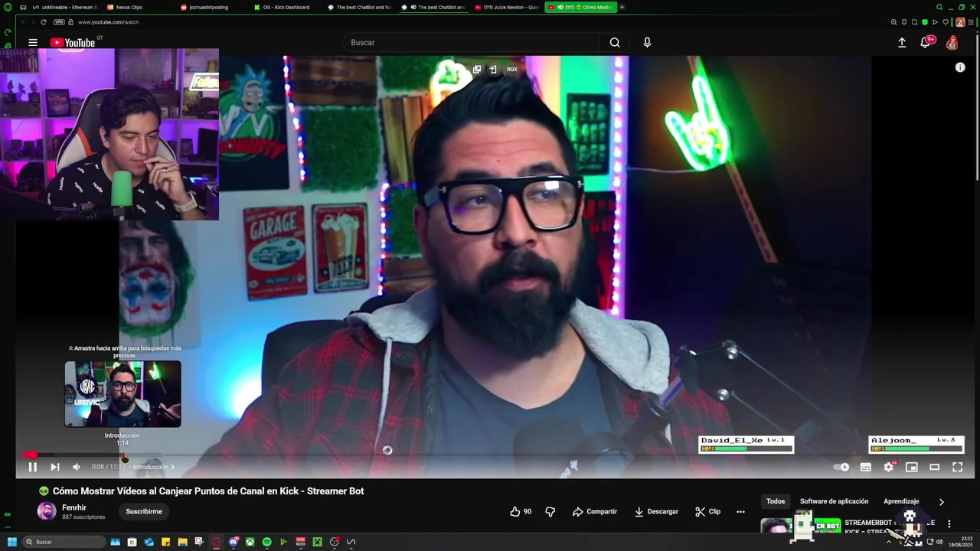Start voice search with microphone icon

click(647, 43)
